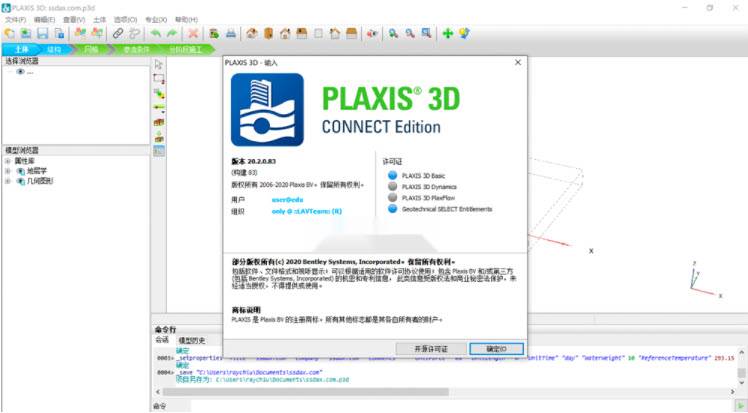The width and height of the screenshot is (748, 413).
Task: Click the green Redo arrow
Action: 172,33
